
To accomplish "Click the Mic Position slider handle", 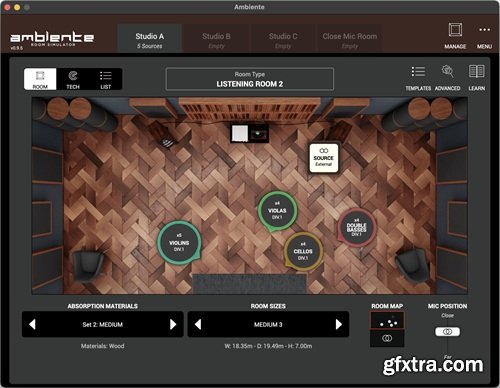I will click(x=447, y=332).
